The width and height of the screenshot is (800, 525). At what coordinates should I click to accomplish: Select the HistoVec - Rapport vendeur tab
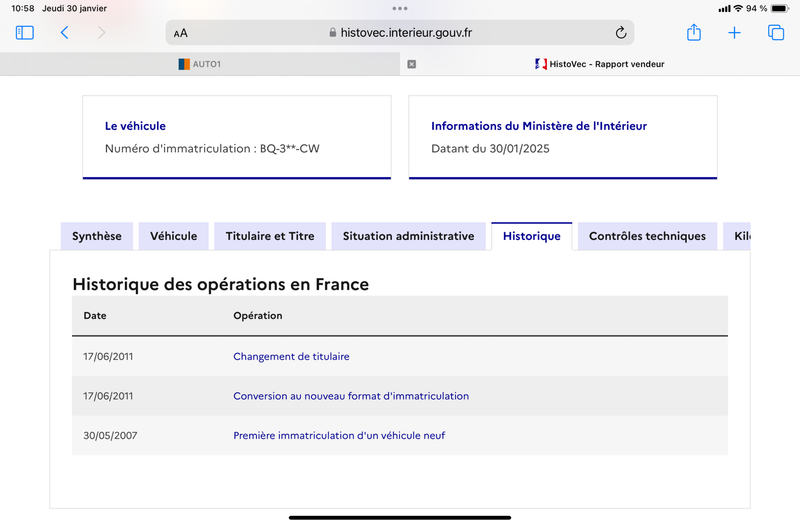[x=600, y=64]
